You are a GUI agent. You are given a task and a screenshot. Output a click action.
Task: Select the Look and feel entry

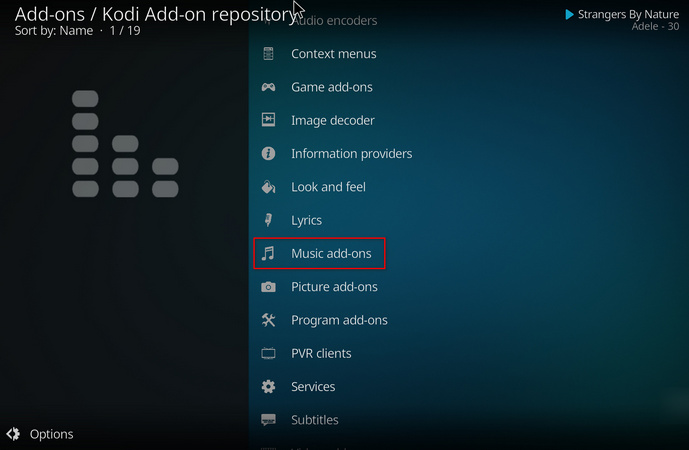pos(328,187)
